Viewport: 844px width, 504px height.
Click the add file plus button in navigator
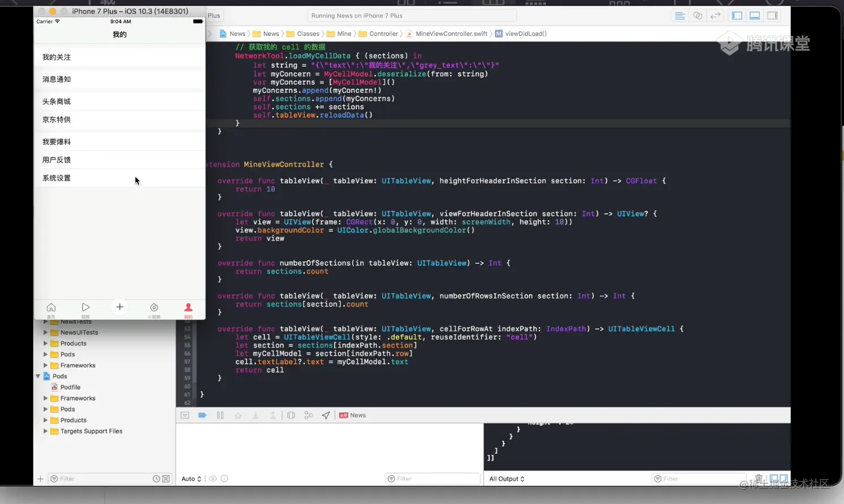40,479
